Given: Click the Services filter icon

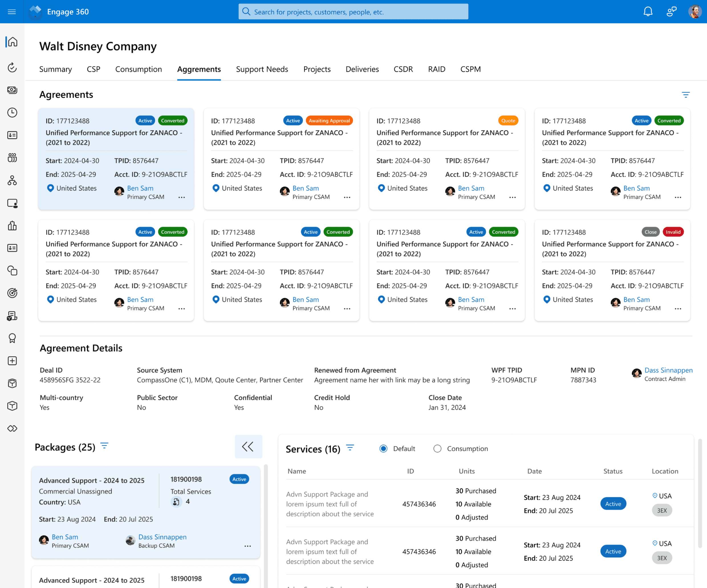Looking at the screenshot, I should [350, 448].
